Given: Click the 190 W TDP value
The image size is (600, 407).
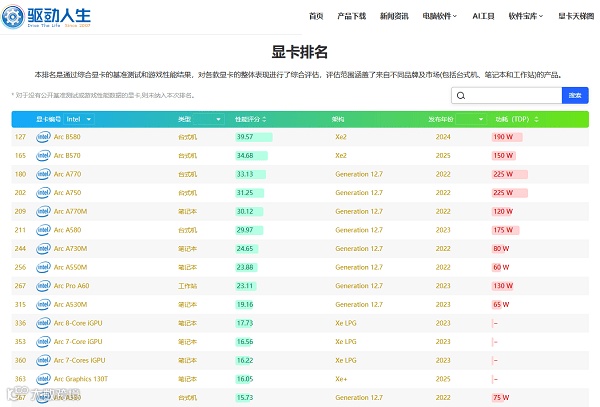Looking at the screenshot, I should click(503, 137).
